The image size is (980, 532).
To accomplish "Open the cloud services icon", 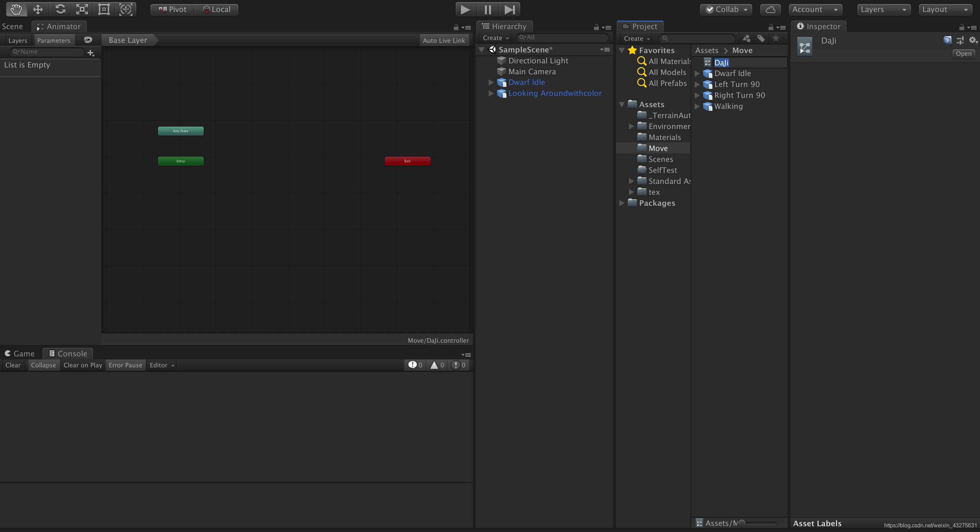I will click(x=770, y=10).
